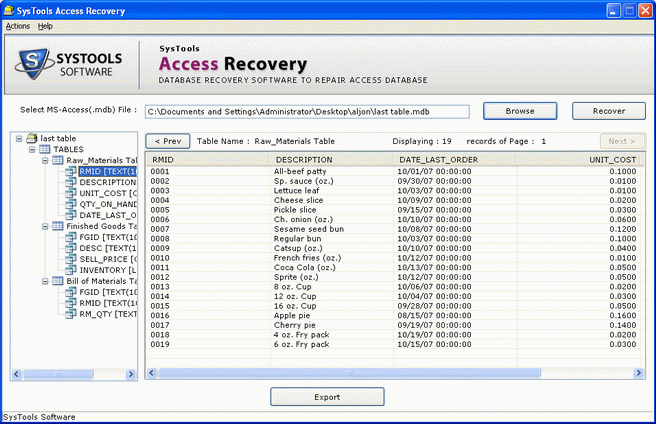This screenshot has height=424, width=656.
Task: Click the Recover button
Action: 608,111
